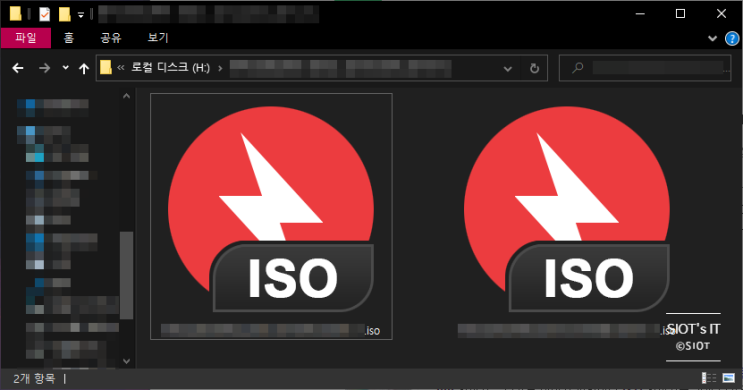The width and height of the screenshot is (743, 390).
Task: Open the submenu arrow after 로컬 디스크 (H:)
Action: coord(220,68)
